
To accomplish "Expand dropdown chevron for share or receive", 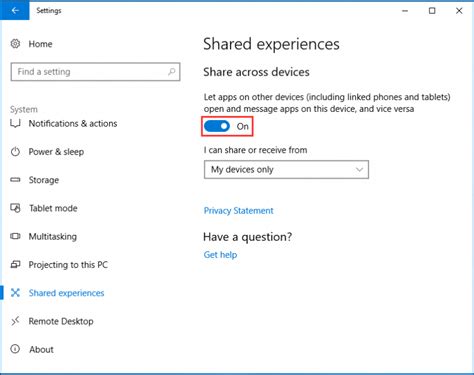I will [359, 170].
